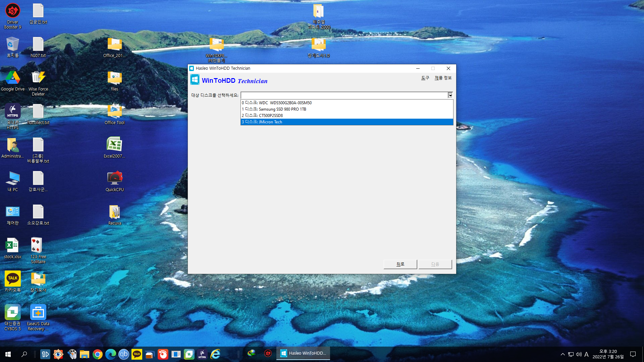Select disk 0 WDC WDS500G2B0A-00SM50
Image resolution: width=644 pixels, height=362 pixels.
click(347, 103)
